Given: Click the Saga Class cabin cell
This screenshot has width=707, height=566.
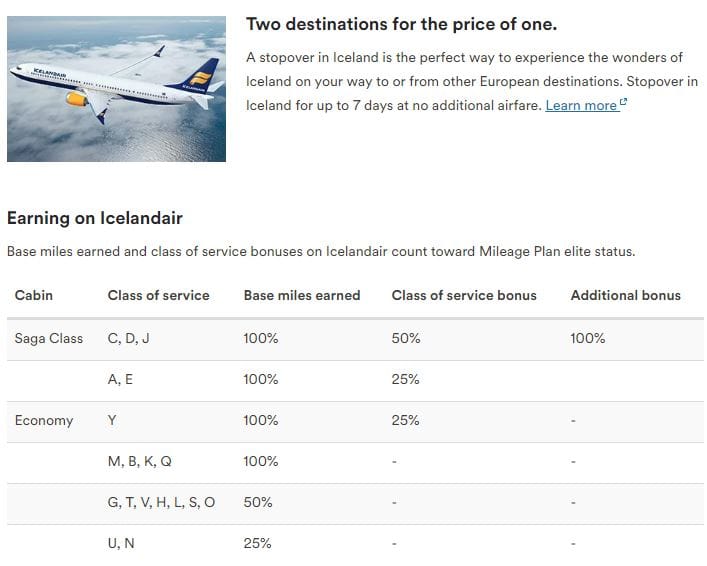Looking at the screenshot, I should (48, 338).
